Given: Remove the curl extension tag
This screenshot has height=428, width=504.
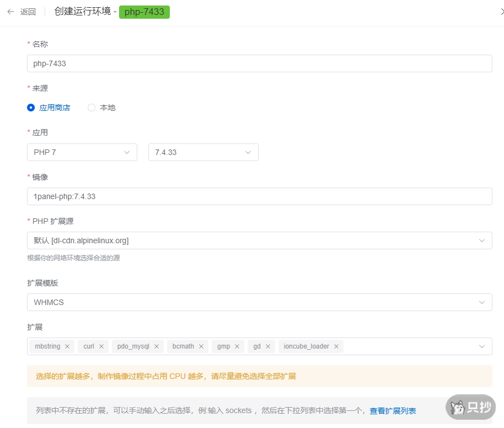Looking at the screenshot, I should coord(101,346).
